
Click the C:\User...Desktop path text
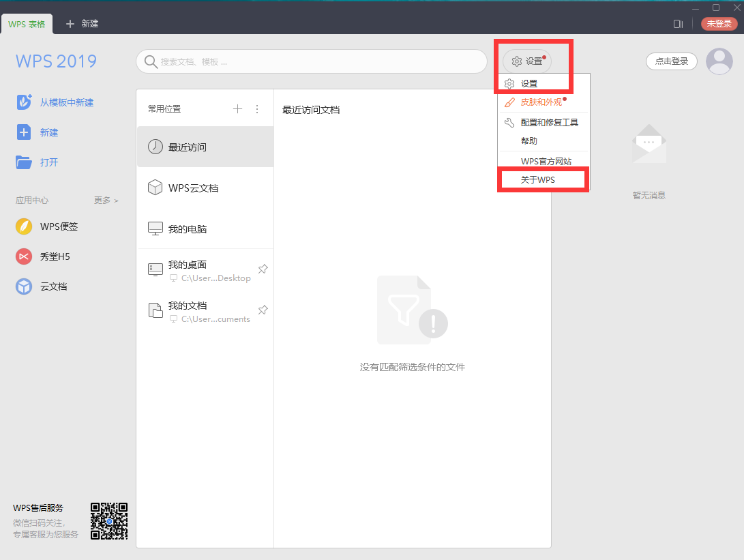216,278
